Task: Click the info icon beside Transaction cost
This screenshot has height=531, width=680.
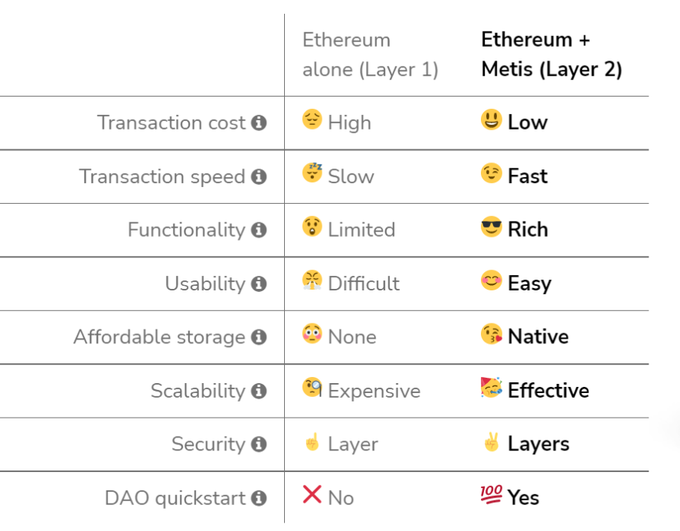Action: point(259,123)
